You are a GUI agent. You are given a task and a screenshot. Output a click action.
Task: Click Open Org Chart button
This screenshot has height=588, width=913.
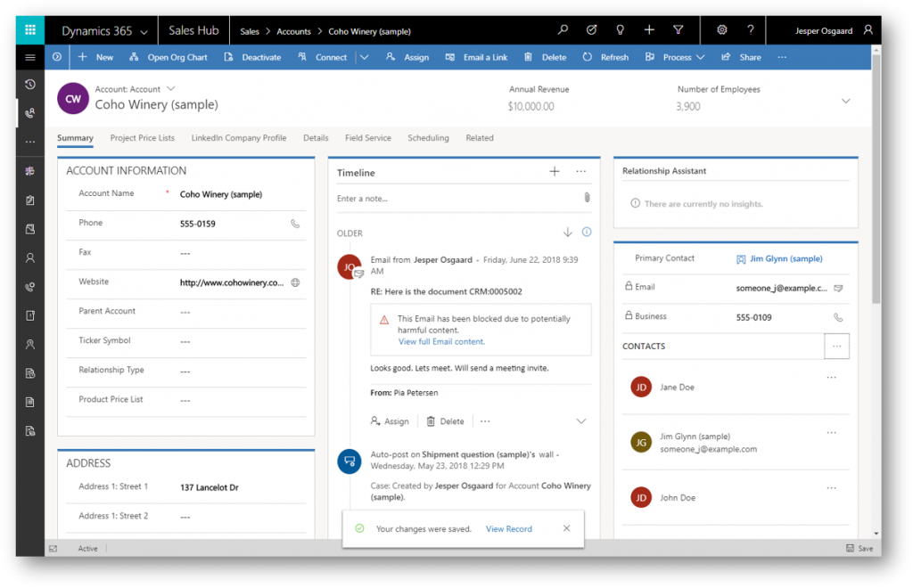coord(169,57)
